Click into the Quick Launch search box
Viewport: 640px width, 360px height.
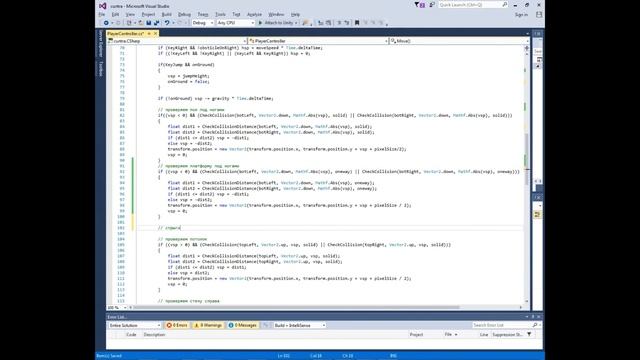[x=473, y=5]
